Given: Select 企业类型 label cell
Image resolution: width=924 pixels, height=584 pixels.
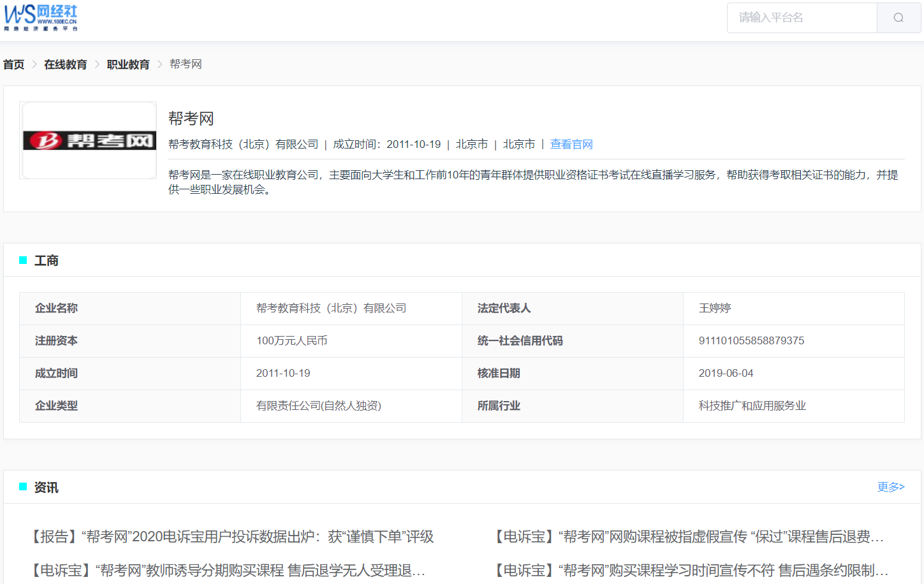Looking at the screenshot, I should [x=130, y=406].
